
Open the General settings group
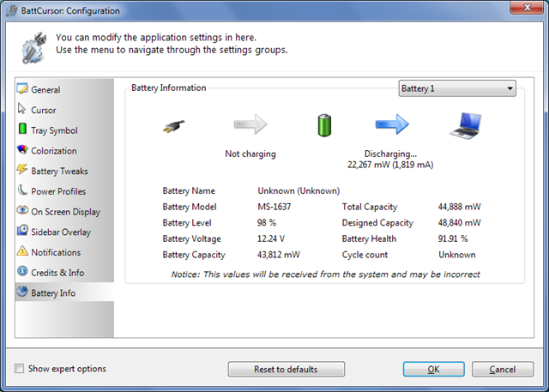[64, 89]
